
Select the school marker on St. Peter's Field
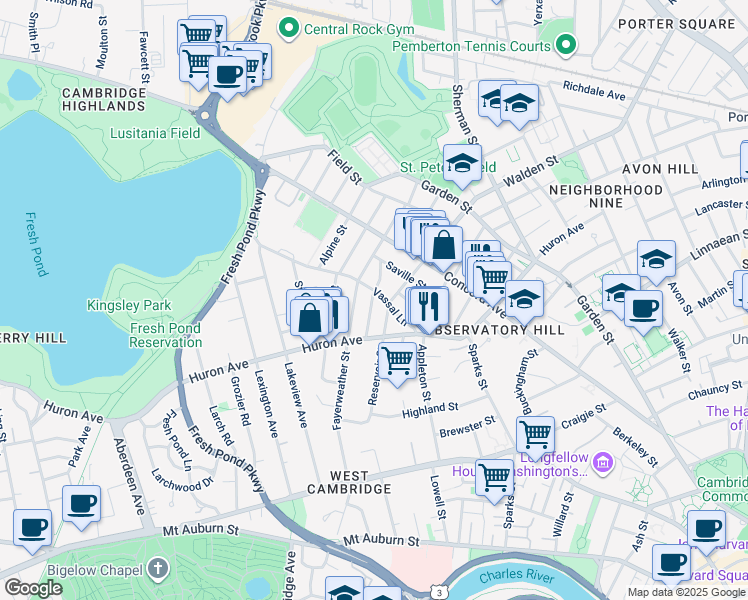pyautogui.click(x=462, y=165)
